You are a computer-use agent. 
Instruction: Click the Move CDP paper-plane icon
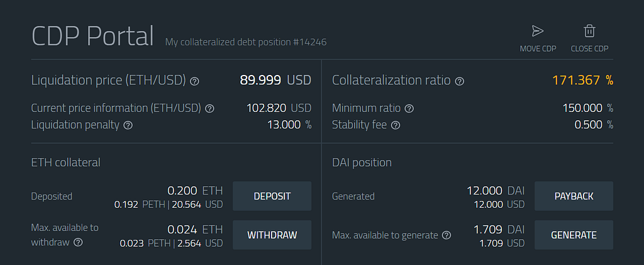(x=538, y=31)
